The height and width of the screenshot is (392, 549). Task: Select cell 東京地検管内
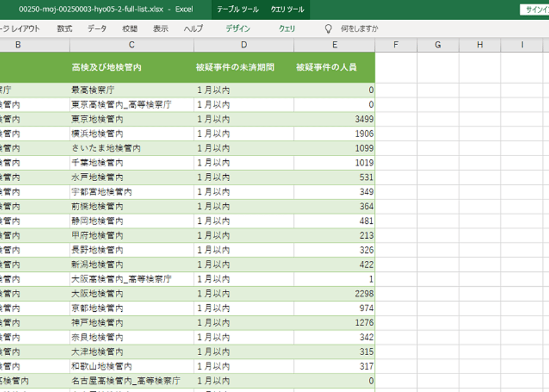pyautogui.click(x=132, y=119)
